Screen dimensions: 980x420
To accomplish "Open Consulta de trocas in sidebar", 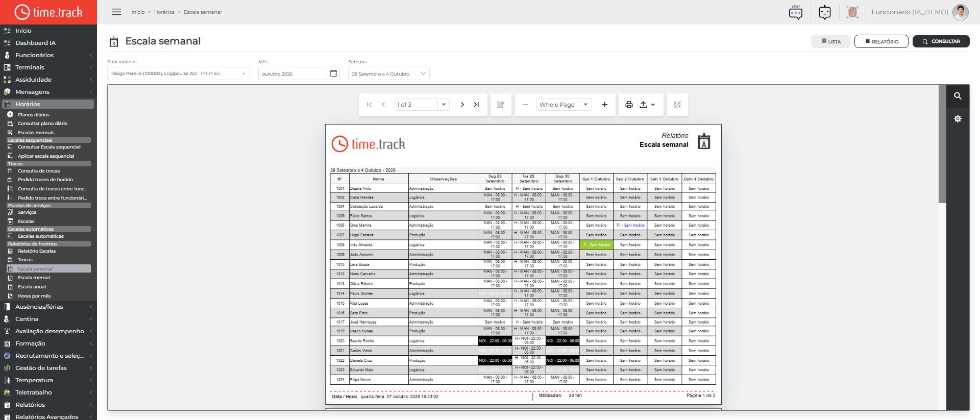I will (x=39, y=171).
